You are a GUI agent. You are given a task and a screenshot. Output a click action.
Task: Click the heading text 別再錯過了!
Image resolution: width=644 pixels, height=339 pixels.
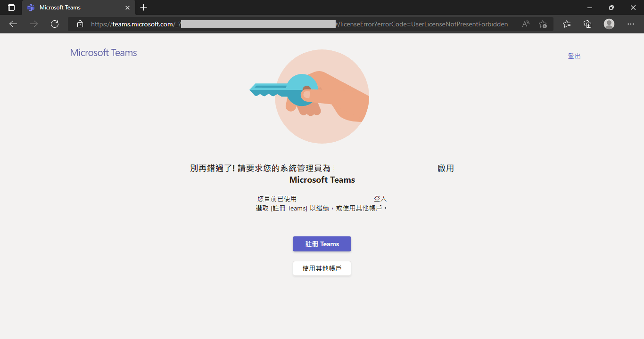[212, 169]
